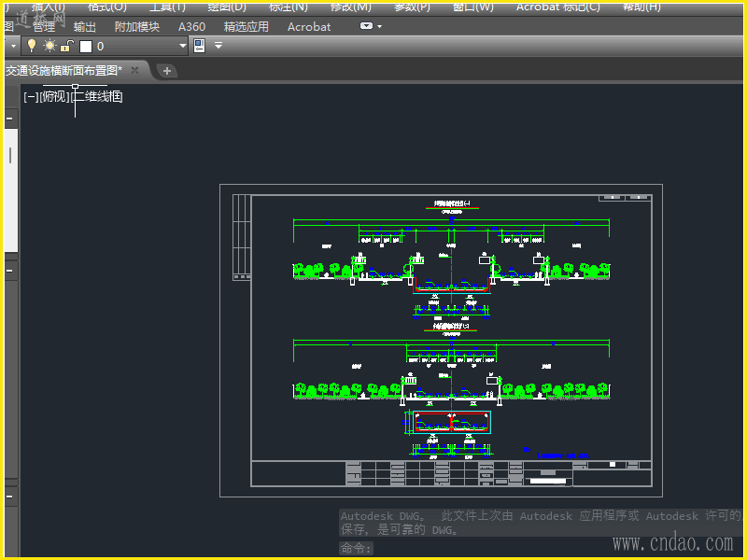Click the red-outlined tunnel box in lower section
This screenshot has width=747, height=560.
click(x=452, y=422)
